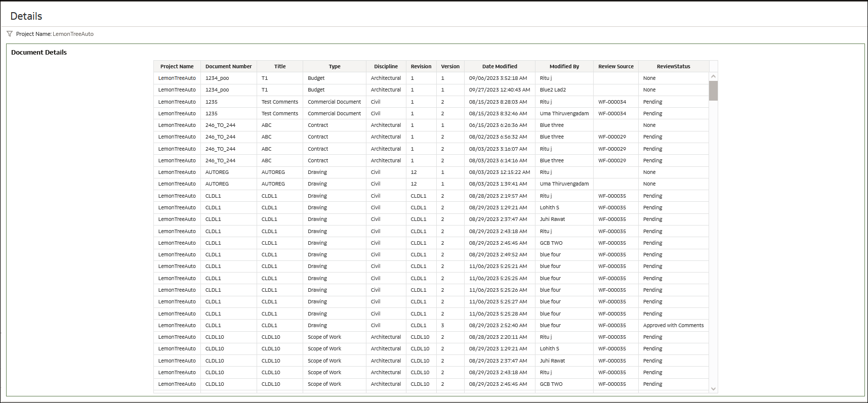Screen dimensions: 868x403
Task: Select the 09/27/2023 12:40:43 AM date cell
Action: tap(500, 90)
